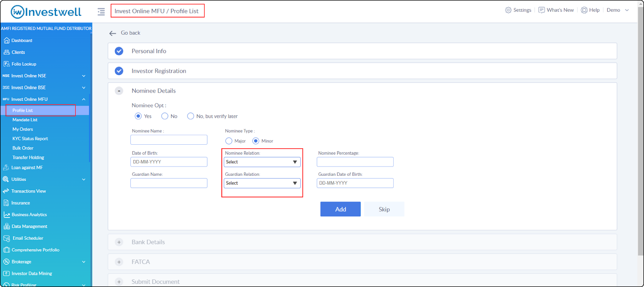
Task: Choose Major nominee type
Action: (229, 141)
